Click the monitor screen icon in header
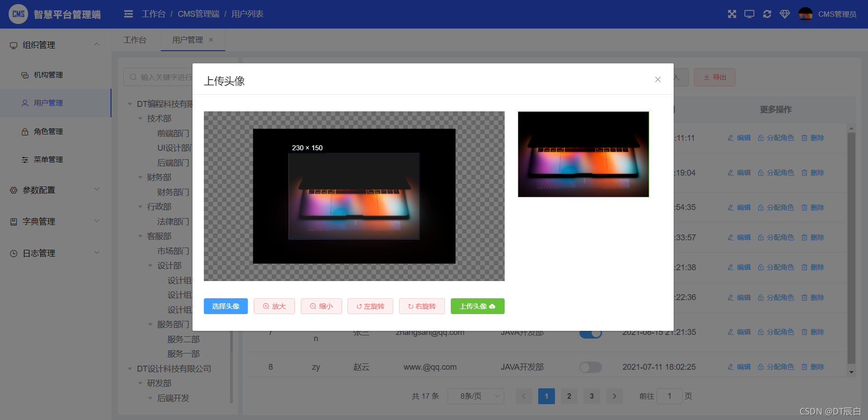The image size is (868, 420). pyautogui.click(x=749, y=14)
